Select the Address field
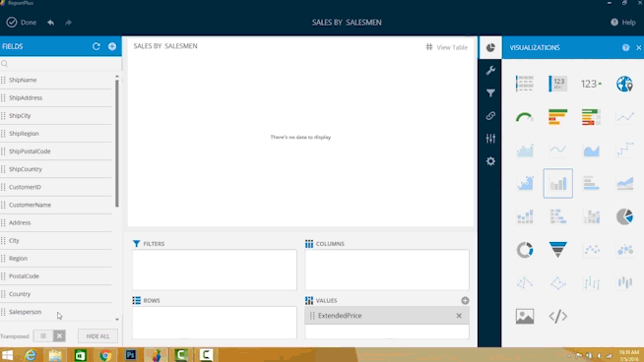Image resolution: width=644 pixels, height=362 pixels. coord(56,223)
